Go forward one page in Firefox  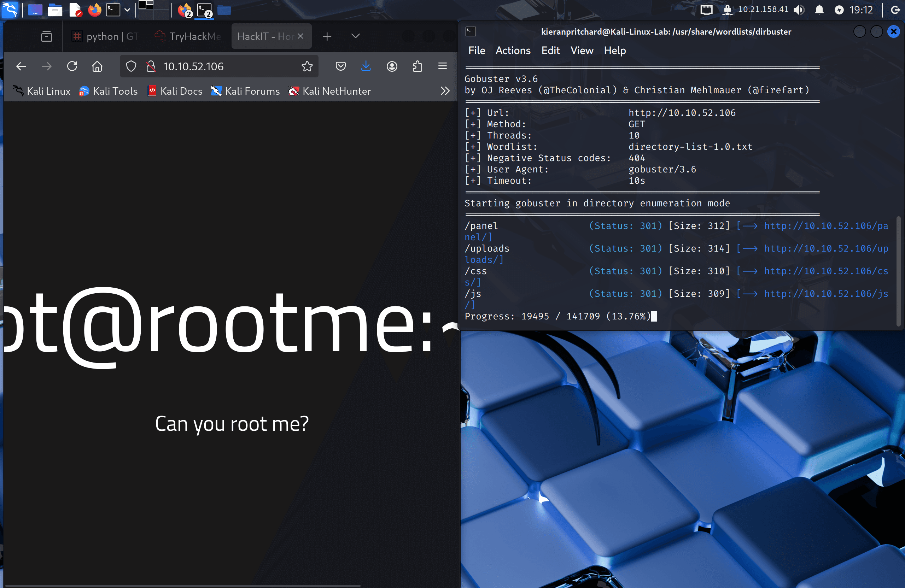pos(46,66)
